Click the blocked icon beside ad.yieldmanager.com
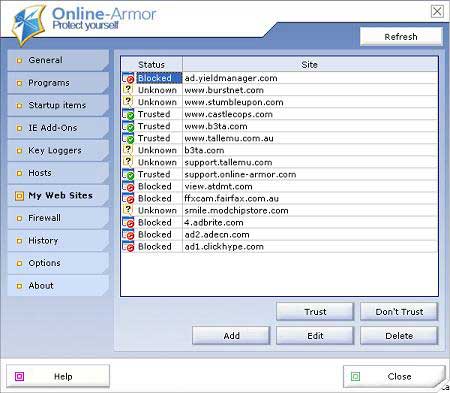 [x=128, y=78]
